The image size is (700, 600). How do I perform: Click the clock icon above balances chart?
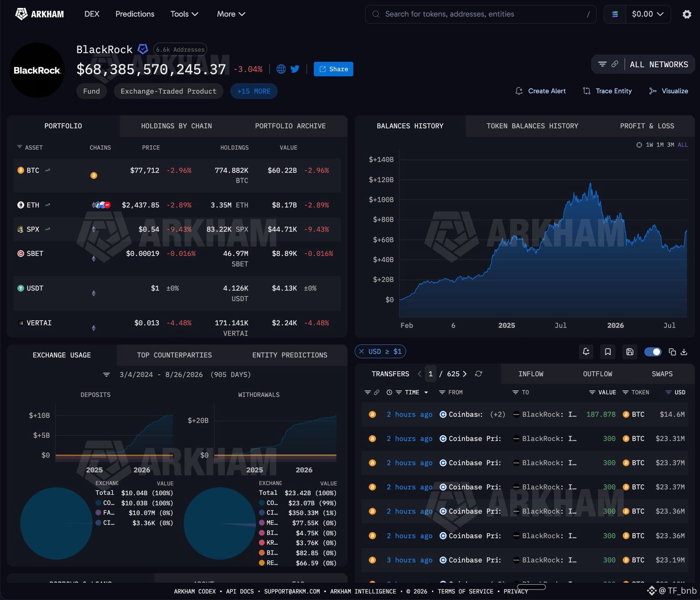coord(639,145)
